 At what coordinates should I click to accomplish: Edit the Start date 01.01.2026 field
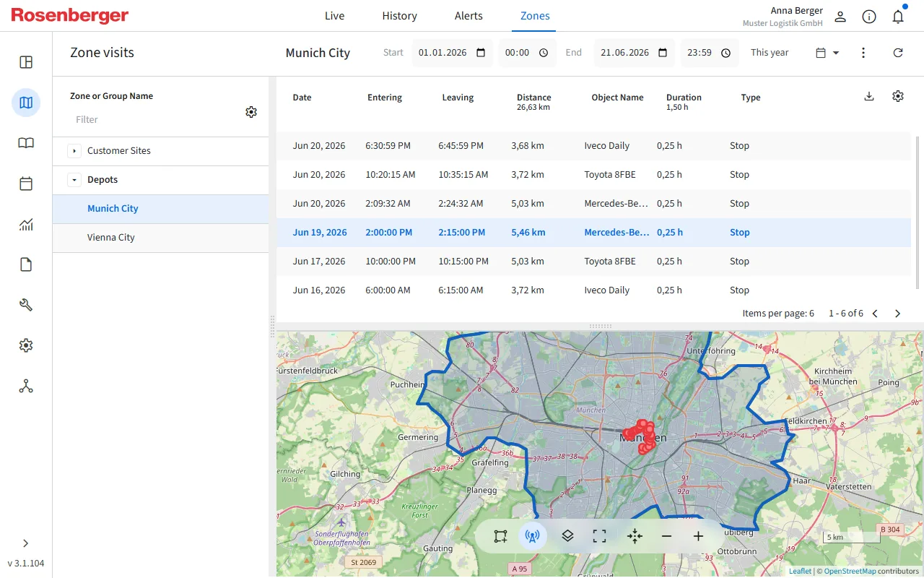click(x=452, y=53)
